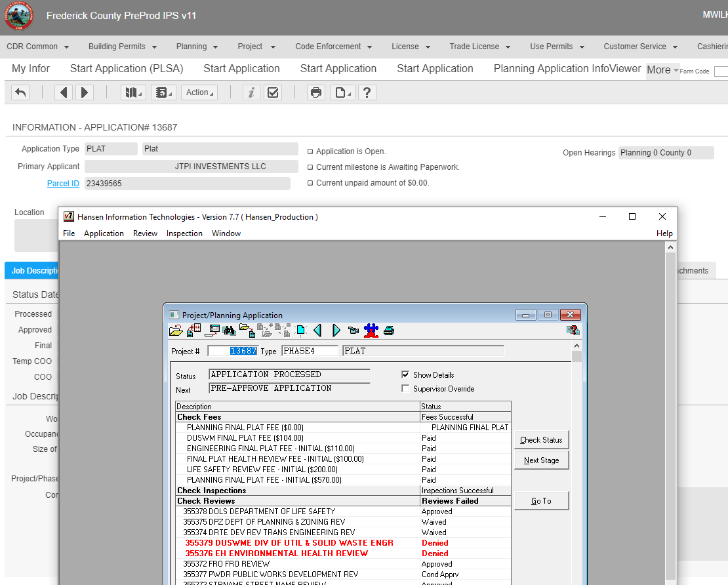
Task: Expand the Trade License dropdown menu
Action: [479, 47]
